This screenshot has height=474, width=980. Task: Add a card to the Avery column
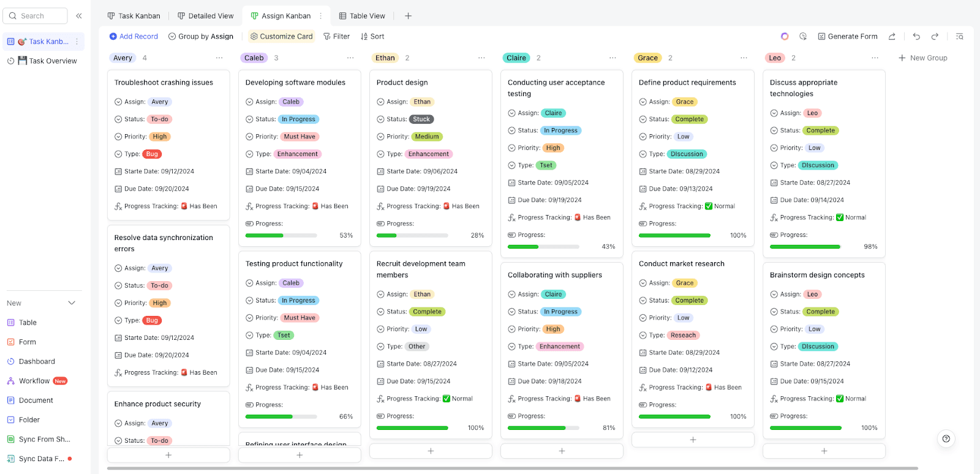(168, 455)
